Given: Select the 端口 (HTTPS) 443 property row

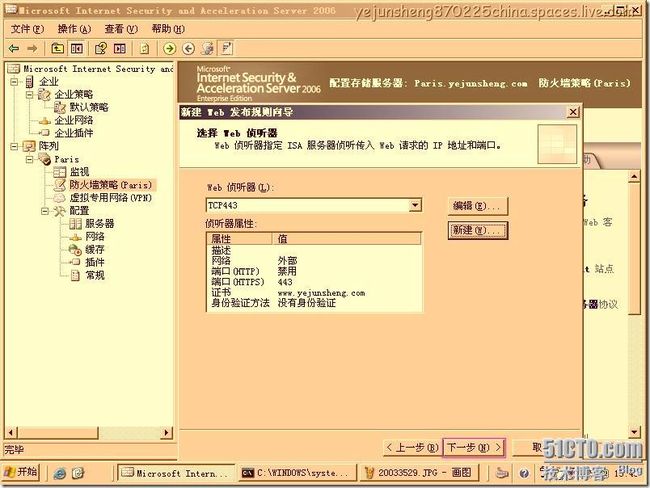Looking at the screenshot, I should 314,282.
